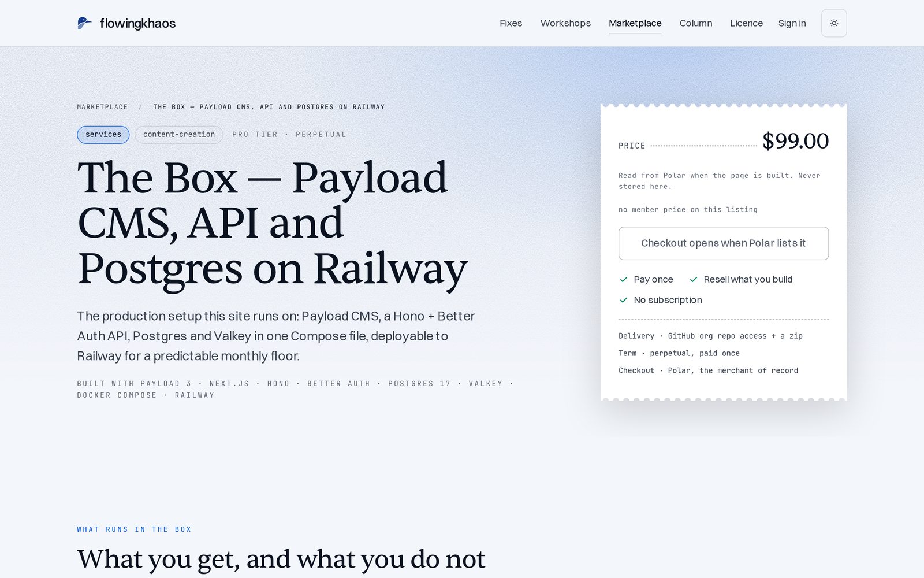Screen dimensions: 924x578
Task: Click 'Checkout · Polar, the merchant of record' line
Action: pos(708,370)
